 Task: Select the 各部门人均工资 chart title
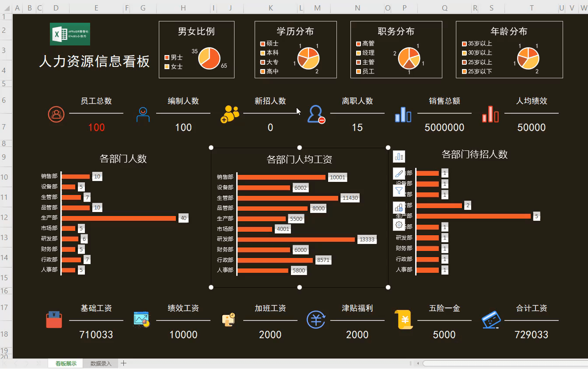[x=299, y=160]
